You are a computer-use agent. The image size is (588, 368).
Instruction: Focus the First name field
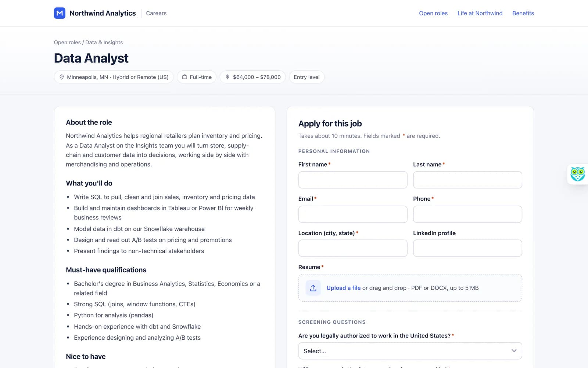point(353,180)
